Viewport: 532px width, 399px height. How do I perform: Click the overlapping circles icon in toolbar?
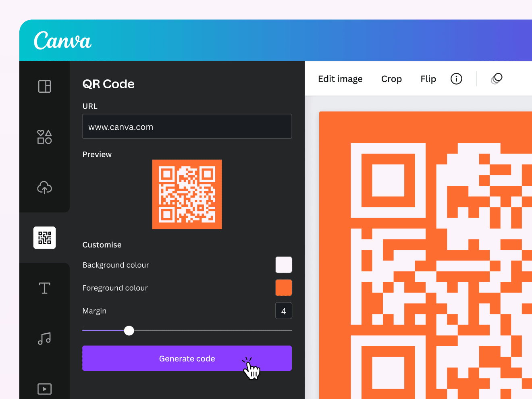(x=497, y=79)
